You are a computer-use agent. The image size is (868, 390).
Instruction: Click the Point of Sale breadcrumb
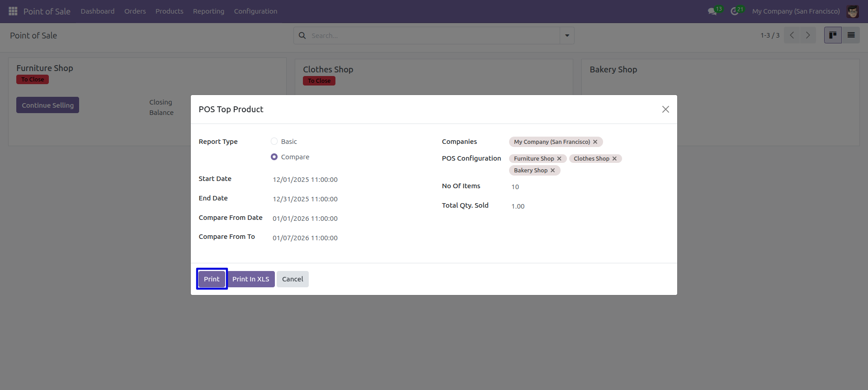click(33, 36)
